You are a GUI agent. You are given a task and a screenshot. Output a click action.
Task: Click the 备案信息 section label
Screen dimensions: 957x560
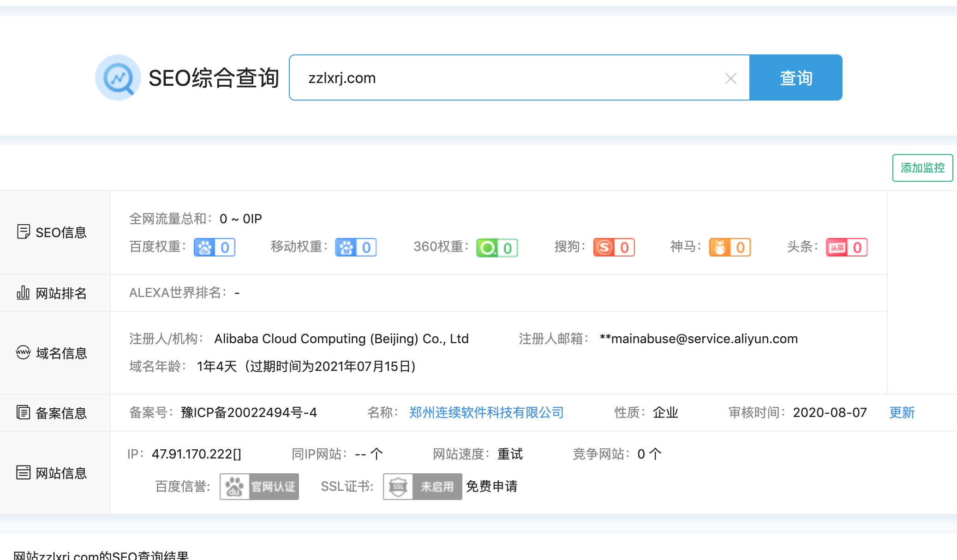[61, 413]
